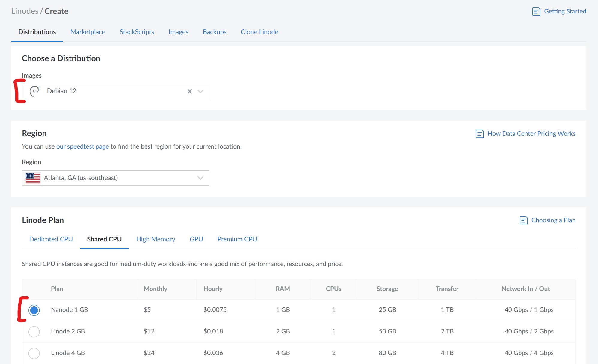Image resolution: width=598 pixels, height=364 pixels.
Task: Click the $0.018 hourly price cell
Action: [213, 331]
